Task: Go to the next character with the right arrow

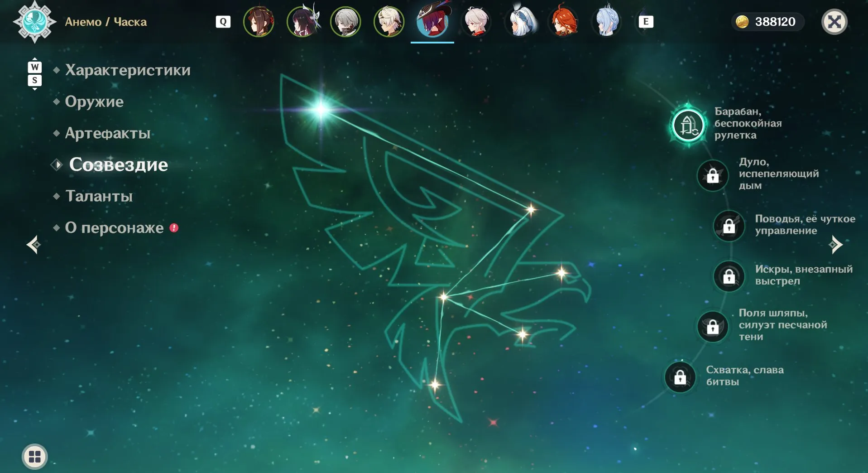Action: point(835,245)
